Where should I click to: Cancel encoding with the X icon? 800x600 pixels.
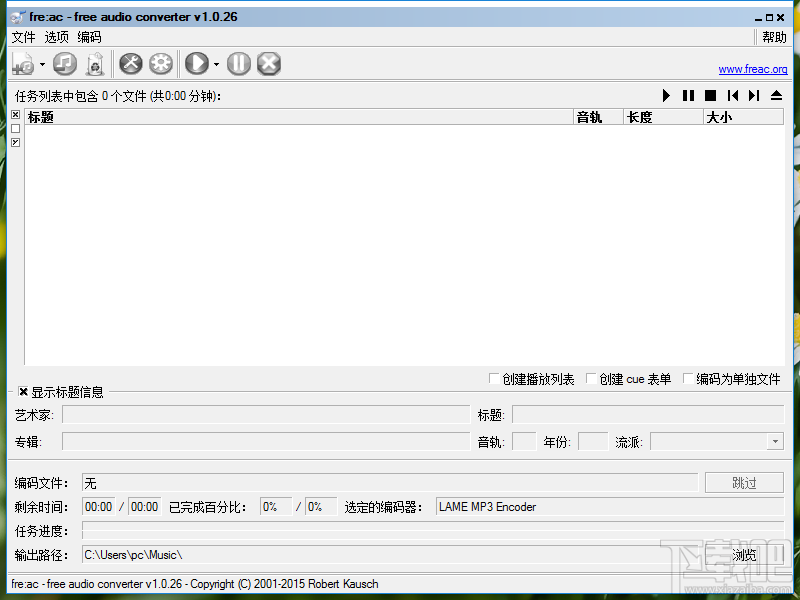268,63
